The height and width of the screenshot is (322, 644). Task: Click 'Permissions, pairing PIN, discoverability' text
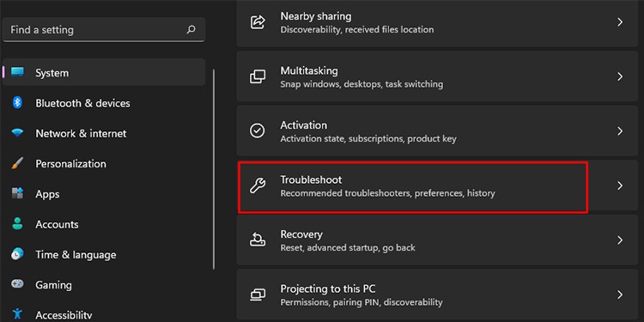361,303
